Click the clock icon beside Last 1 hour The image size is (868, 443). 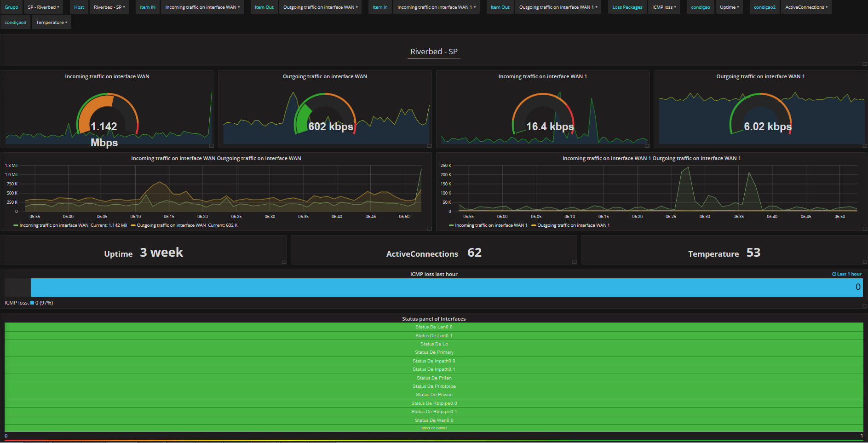(x=834, y=274)
